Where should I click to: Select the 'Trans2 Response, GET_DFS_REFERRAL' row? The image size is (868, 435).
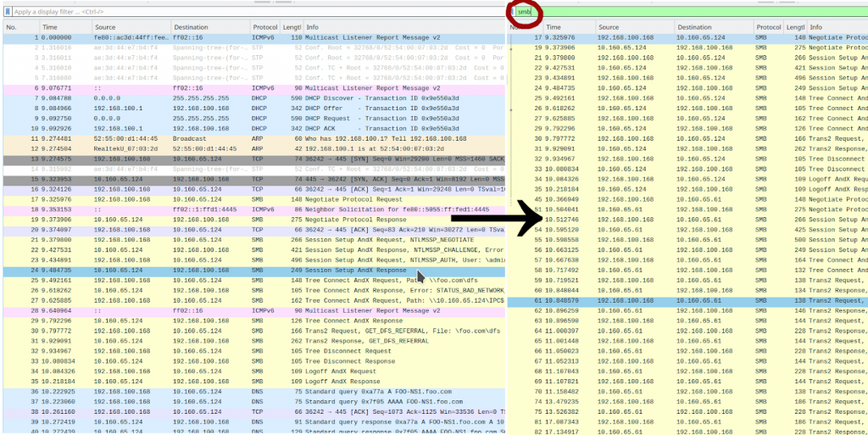254,341
